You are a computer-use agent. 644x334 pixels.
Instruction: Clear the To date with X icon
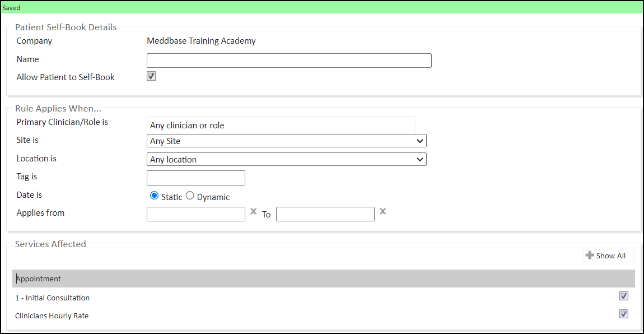coord(383,212)
